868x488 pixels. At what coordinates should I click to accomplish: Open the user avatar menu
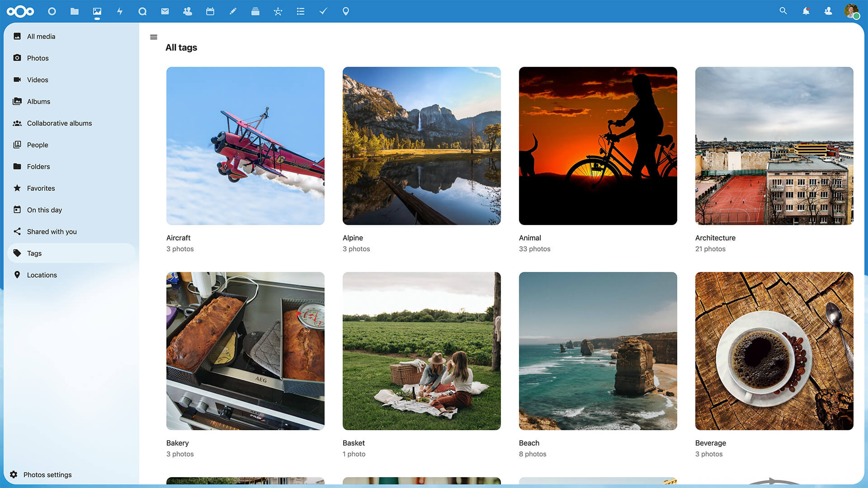tap(851, 11)
